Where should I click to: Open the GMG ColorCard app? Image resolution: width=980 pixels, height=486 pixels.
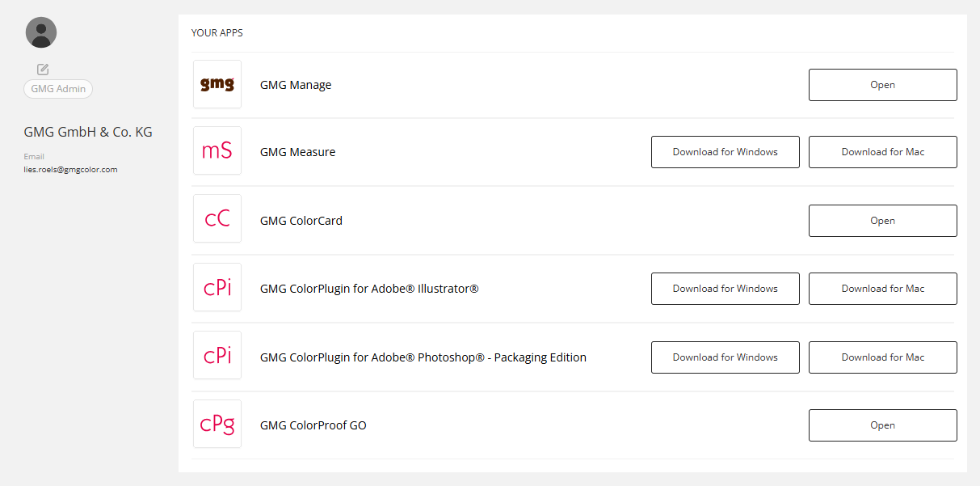click(883, 221)
